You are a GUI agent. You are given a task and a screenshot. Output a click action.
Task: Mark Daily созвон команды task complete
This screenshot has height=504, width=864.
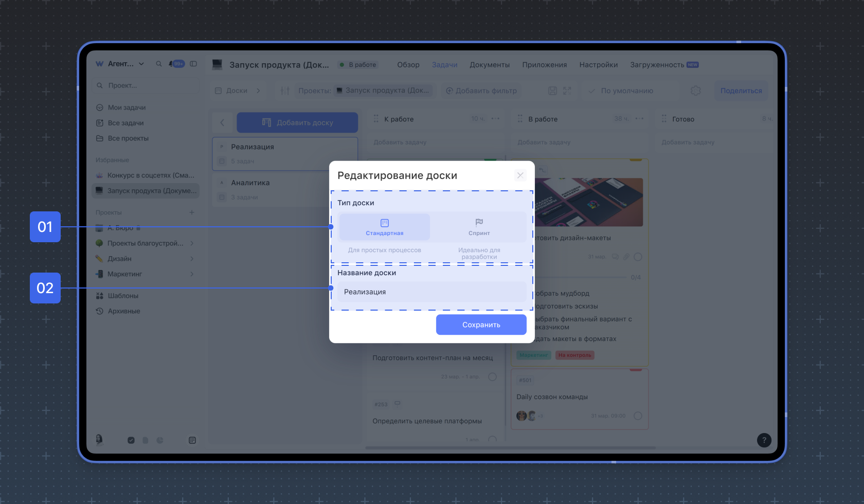(638, 416)
